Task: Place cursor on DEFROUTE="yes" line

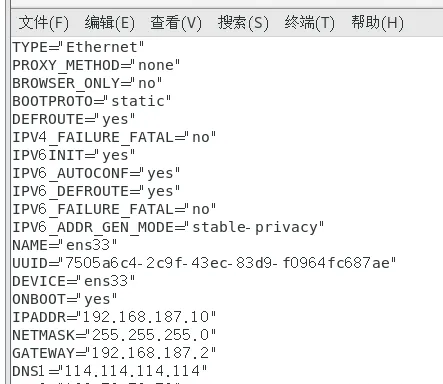Action: (73, 119)
